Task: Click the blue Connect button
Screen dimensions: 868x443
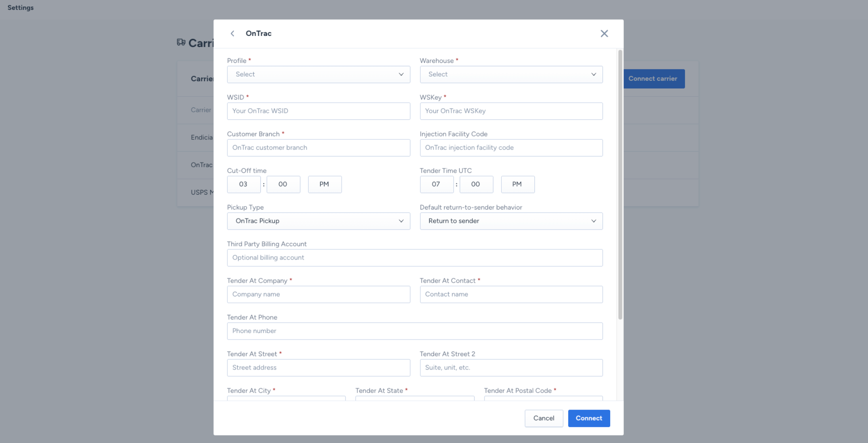Action: (x=589, y=418)
